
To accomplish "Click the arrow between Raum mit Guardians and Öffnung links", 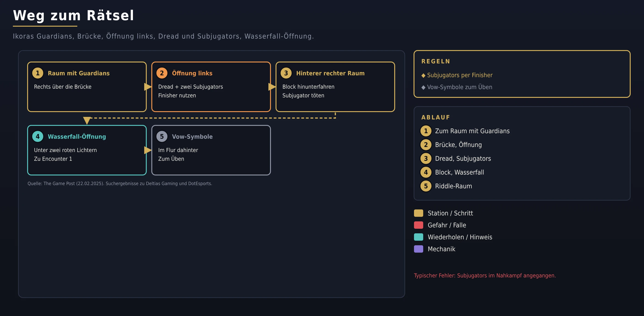I will click(148, 87).
